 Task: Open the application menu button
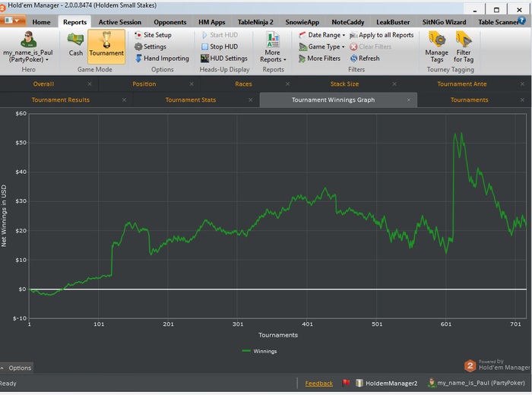(x=13, y=21)
